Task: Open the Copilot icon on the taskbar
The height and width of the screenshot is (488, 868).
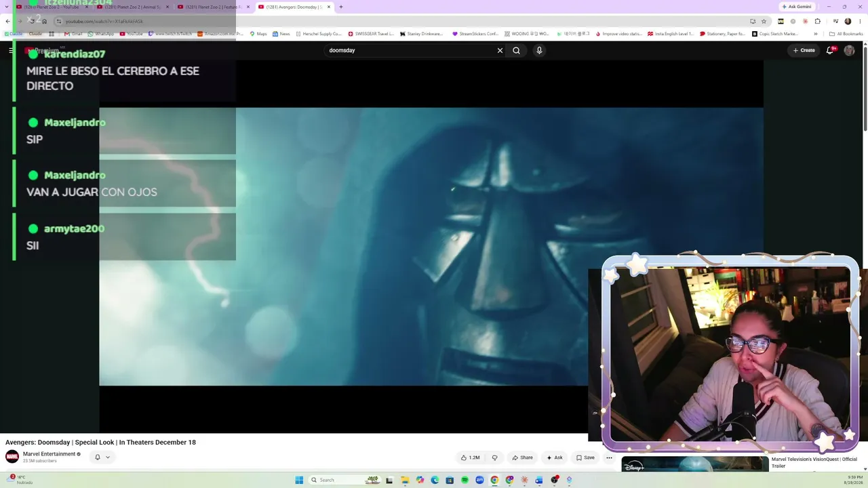Action: [x=420, y=480]
